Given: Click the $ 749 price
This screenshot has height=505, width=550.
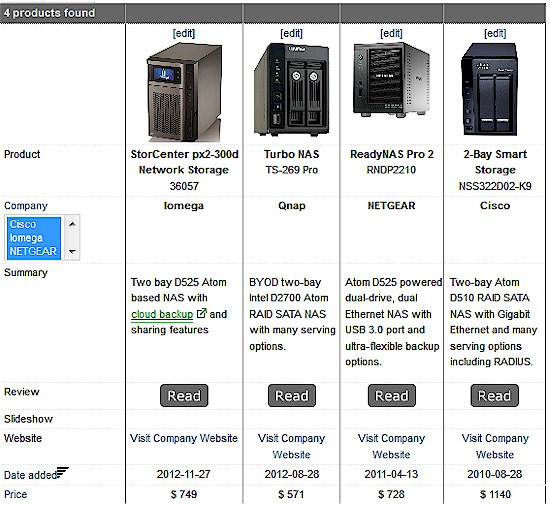Looking at the screenshot, I should point(184,494).
